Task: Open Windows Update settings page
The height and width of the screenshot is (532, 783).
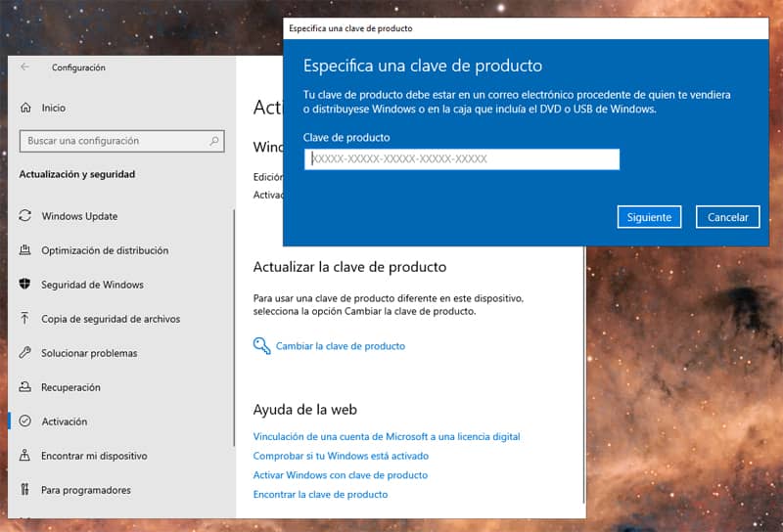Action: click(x=79, y=216)
